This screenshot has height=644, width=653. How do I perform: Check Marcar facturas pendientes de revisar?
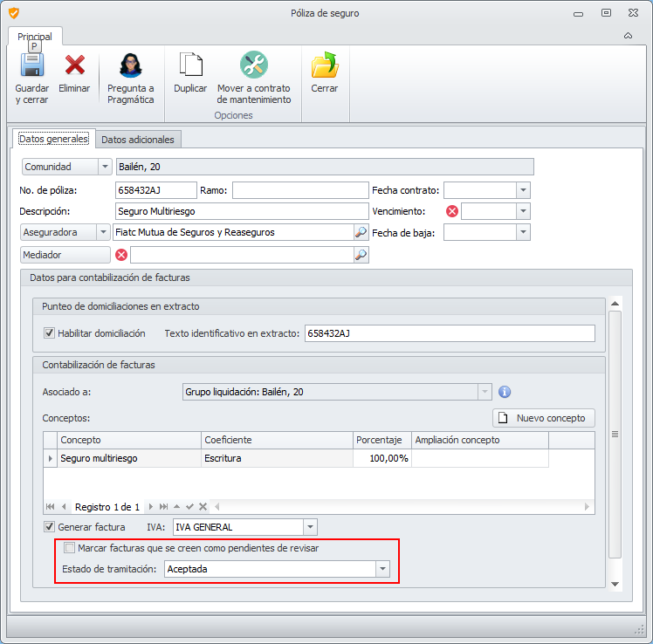click(x=70, y=548)
